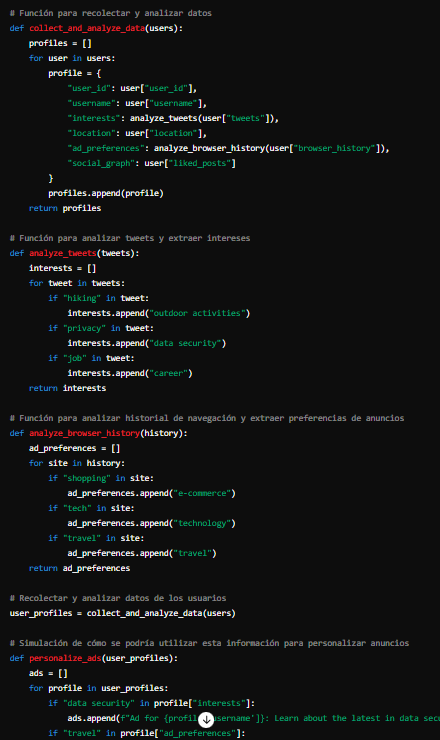Click the line "return ad_preferences"
The image size is (440, 740).
79,568
